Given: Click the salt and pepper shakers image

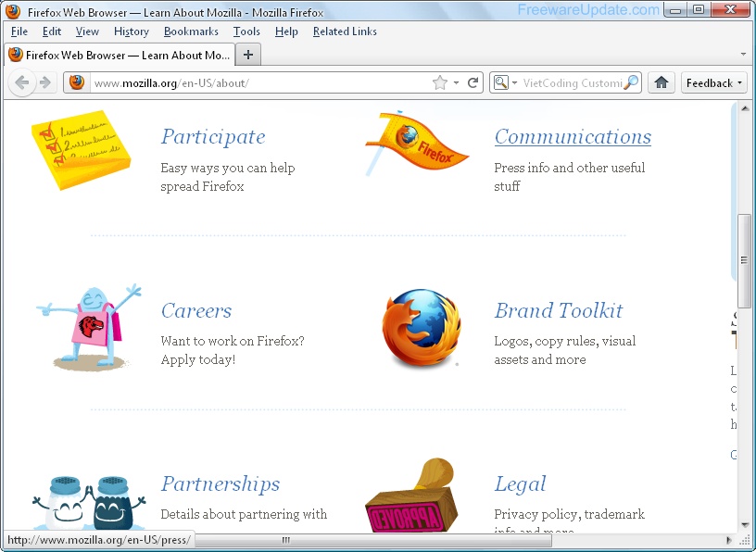Looking at the screenshot, I should 89,503.
